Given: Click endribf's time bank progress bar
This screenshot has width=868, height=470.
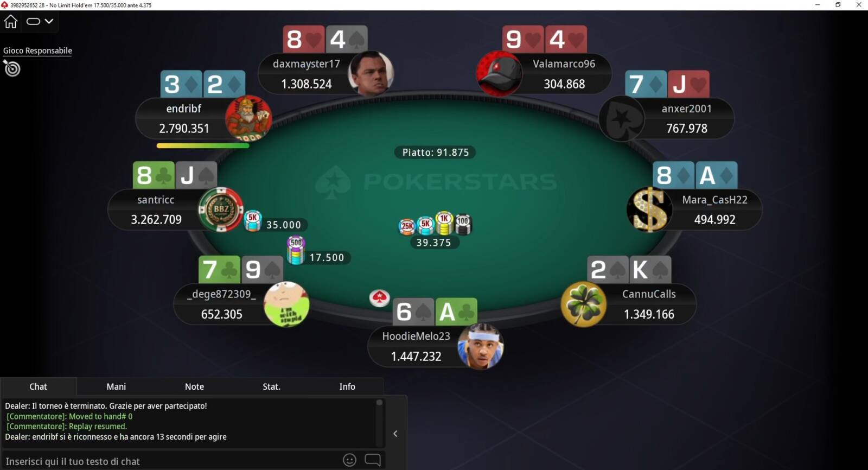Looking at the screenshot, I should 203,145.
